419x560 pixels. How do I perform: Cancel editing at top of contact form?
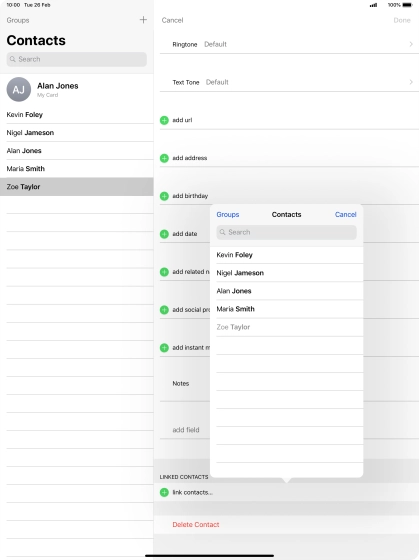(172, 20)
